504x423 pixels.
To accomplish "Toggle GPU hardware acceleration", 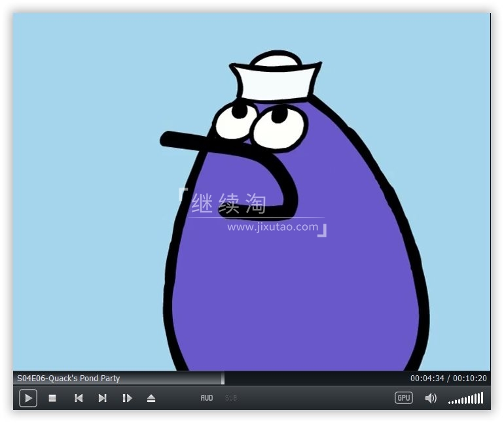I will pos(404,398).
